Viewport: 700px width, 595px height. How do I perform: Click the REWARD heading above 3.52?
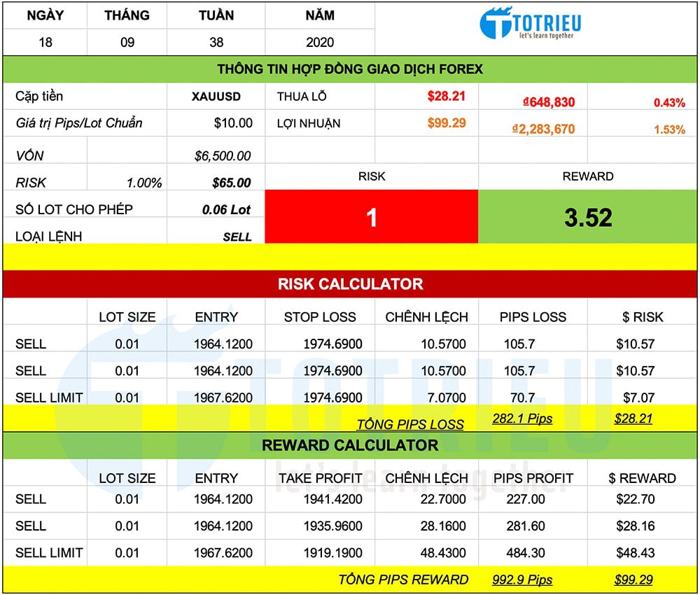(x=587, y=176)
